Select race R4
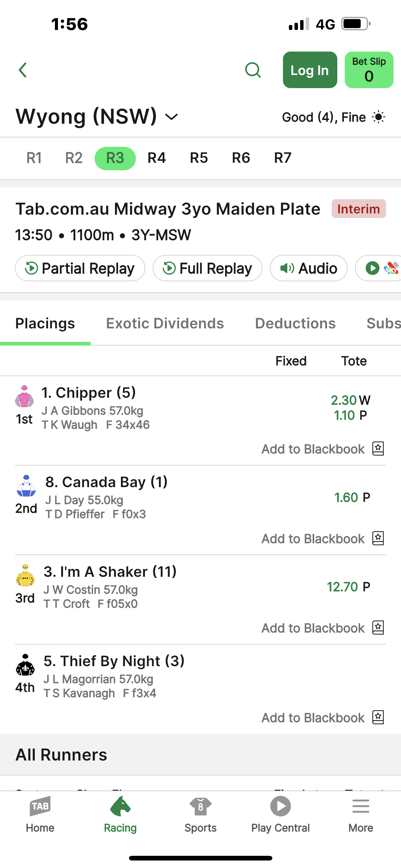Image resolution: width=401 pixels, height=868 pixels. 156,158
